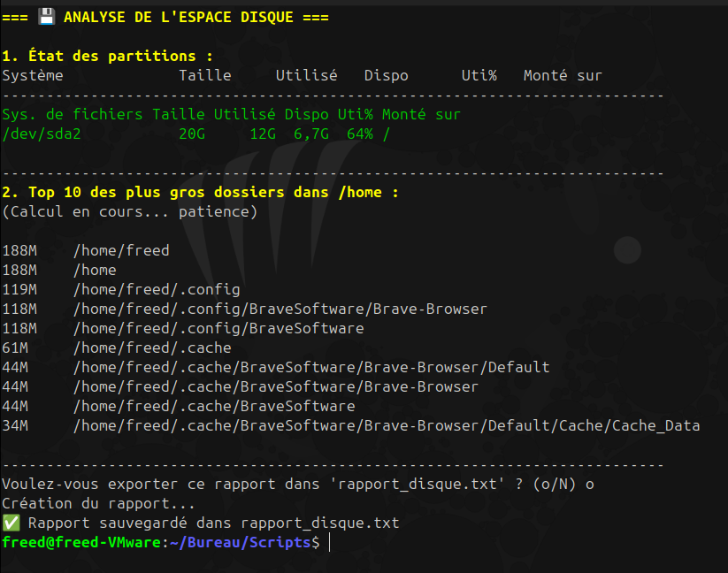Click the floppy disk icon in the title
This screenshot has width=728, height=573.
click(46, 17)
